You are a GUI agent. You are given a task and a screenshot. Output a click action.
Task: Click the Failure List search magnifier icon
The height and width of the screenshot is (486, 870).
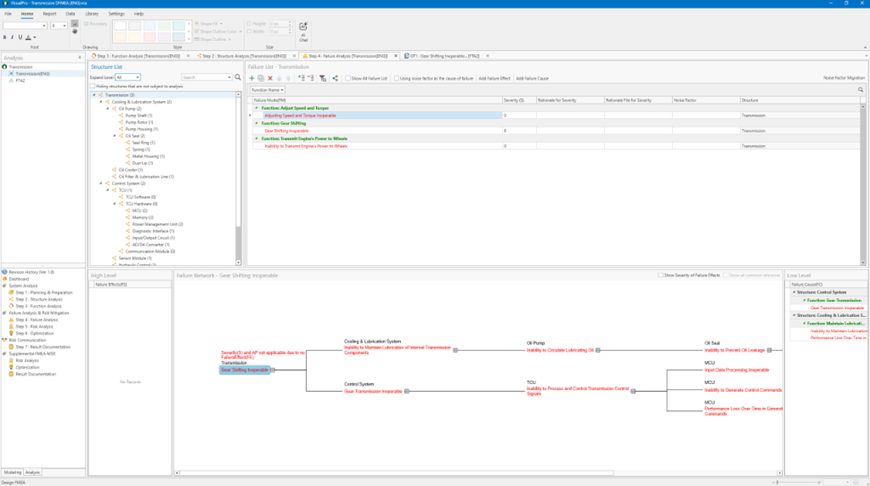(x=861, y=90)
